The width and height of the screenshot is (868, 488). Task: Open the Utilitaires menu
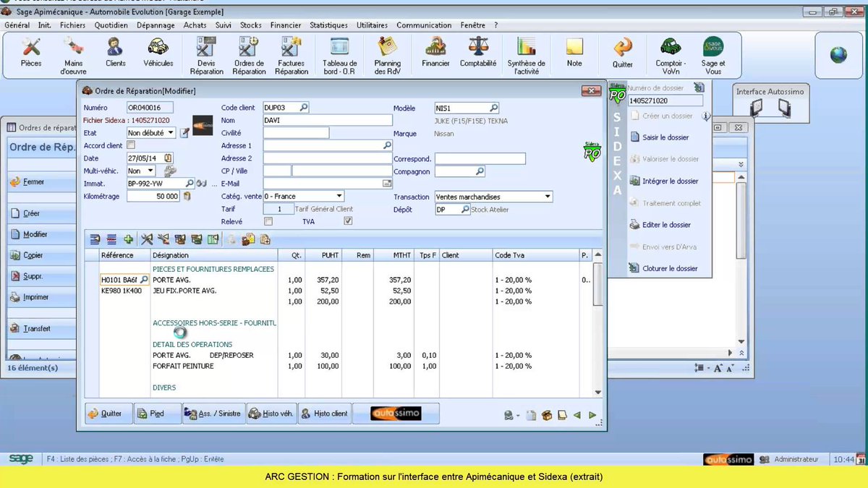[372, 25]
